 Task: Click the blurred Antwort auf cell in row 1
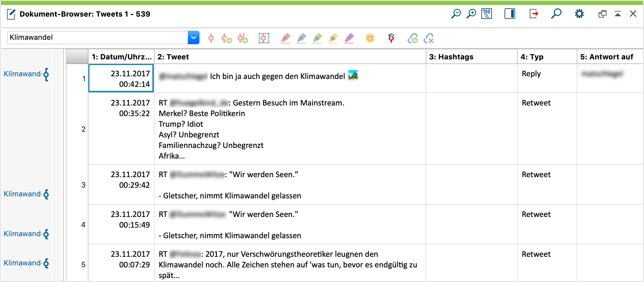(x=610, y=78)
